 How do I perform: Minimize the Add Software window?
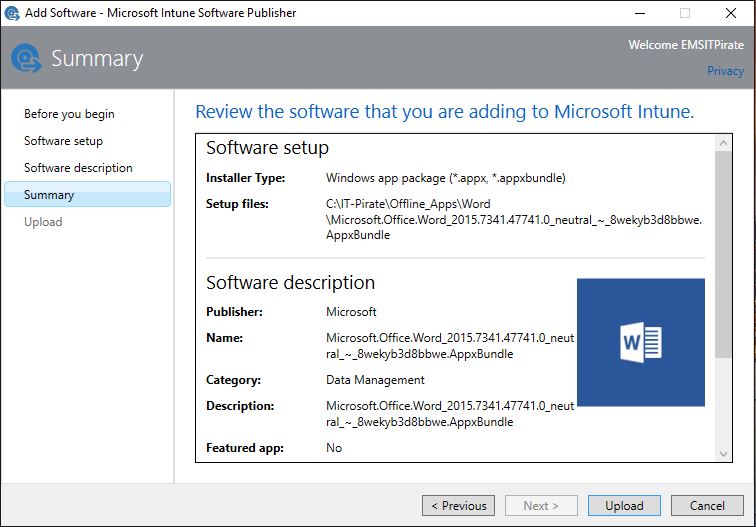tap(640, 13)
